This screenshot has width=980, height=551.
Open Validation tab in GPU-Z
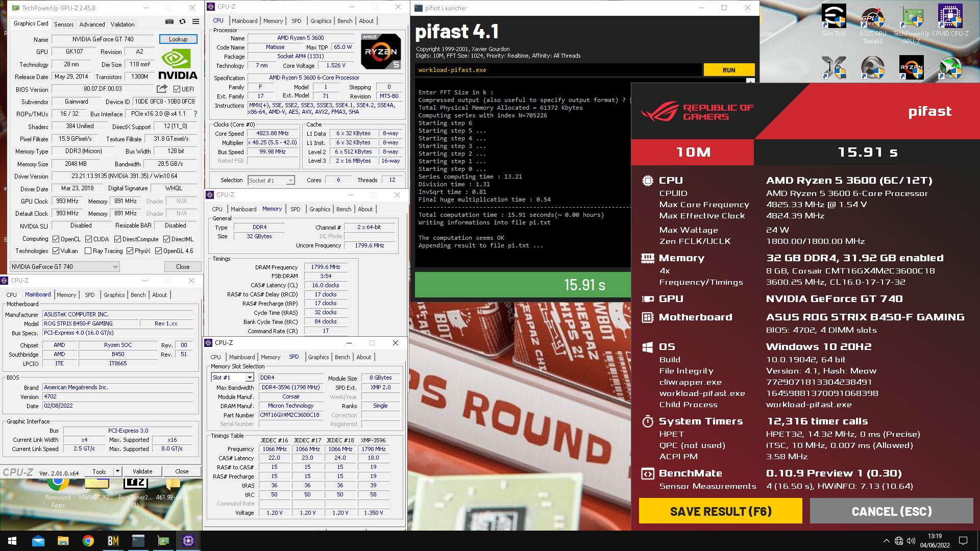click(x=122, y=24)
